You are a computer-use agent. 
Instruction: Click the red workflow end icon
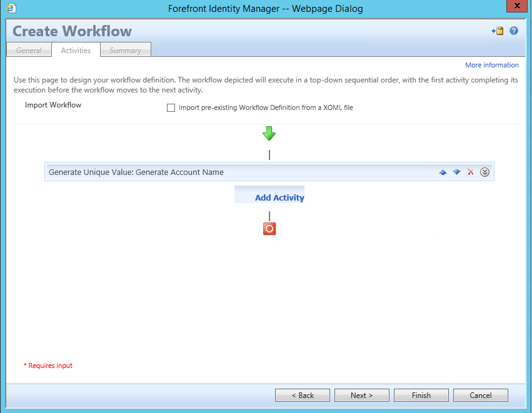coord(269,229)
